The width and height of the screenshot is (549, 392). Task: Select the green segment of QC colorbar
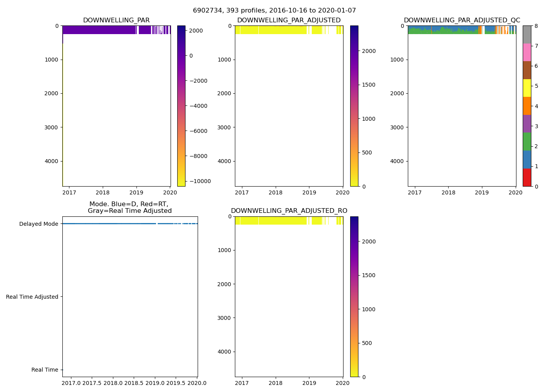click(x=527, y=142)
